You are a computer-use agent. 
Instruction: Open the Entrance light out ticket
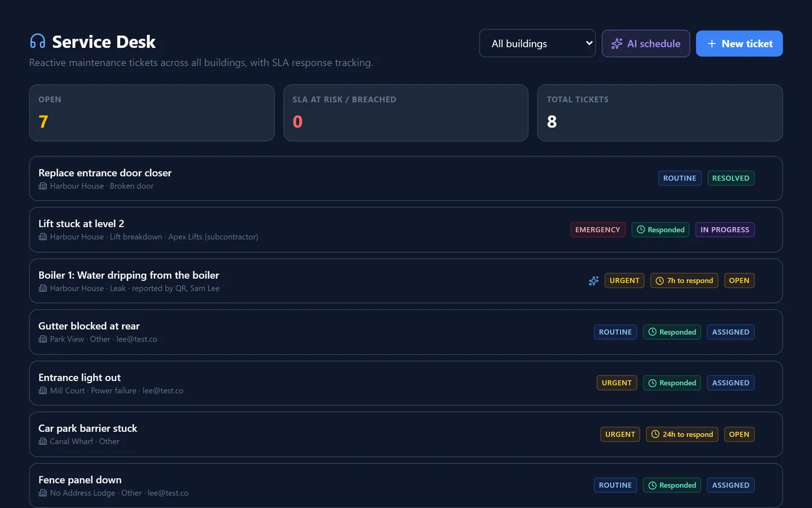tap(406, 383)
